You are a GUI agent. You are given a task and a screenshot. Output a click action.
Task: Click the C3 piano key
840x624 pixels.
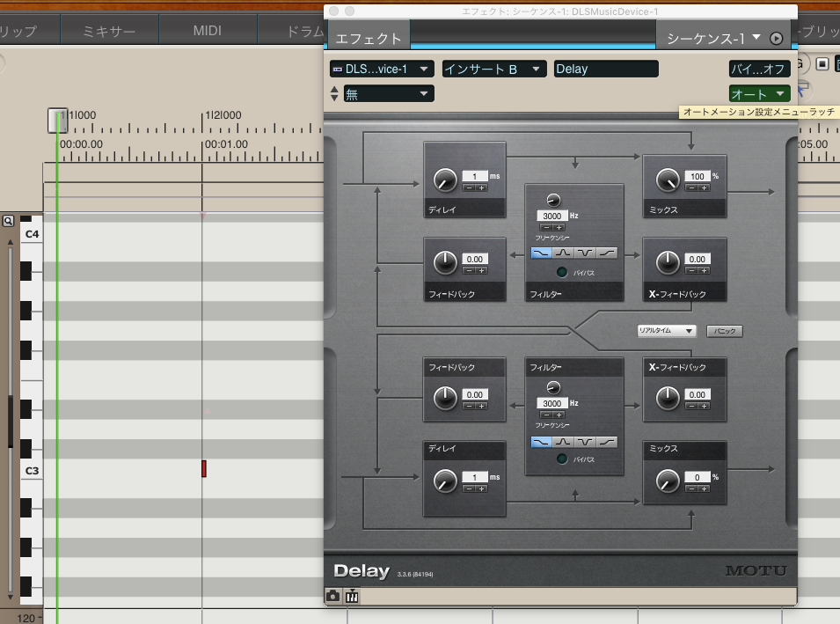[32, 471]
